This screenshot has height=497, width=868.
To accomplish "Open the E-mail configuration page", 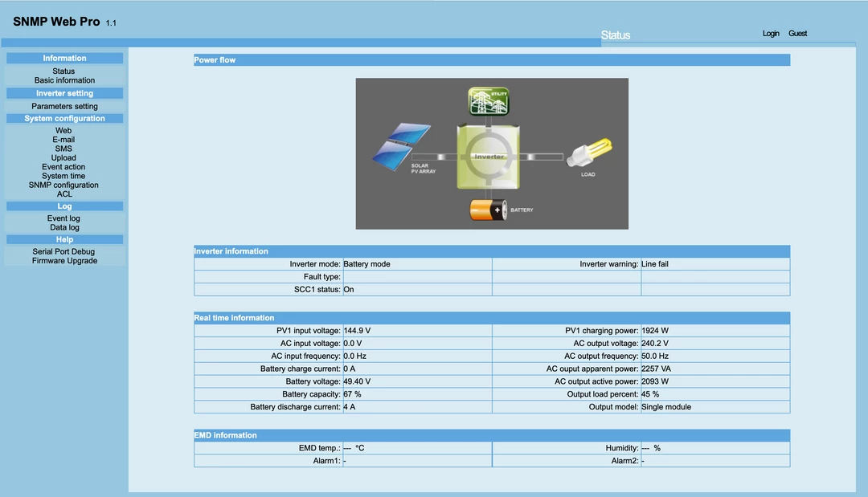I will [x=63, y=139].
